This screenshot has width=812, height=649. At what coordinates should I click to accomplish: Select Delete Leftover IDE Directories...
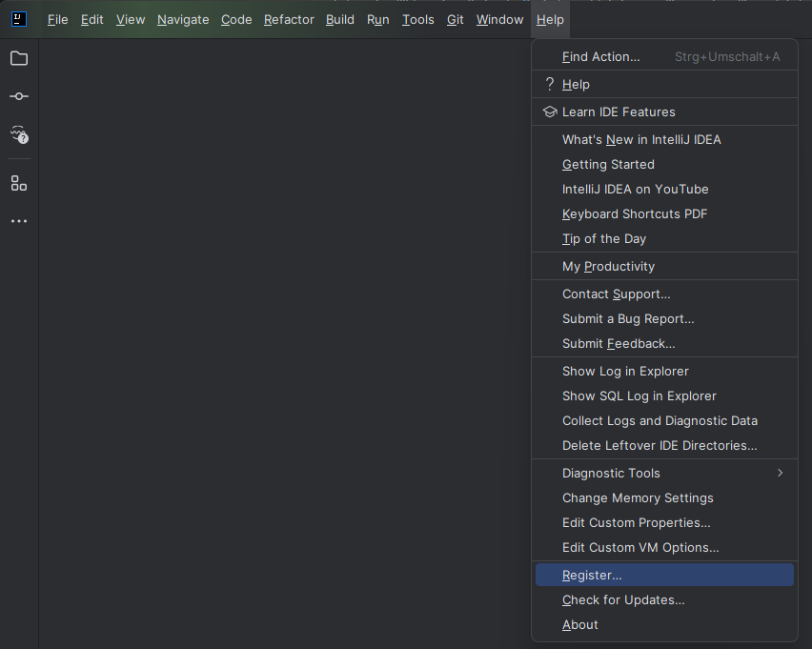[x=664, y=445]
